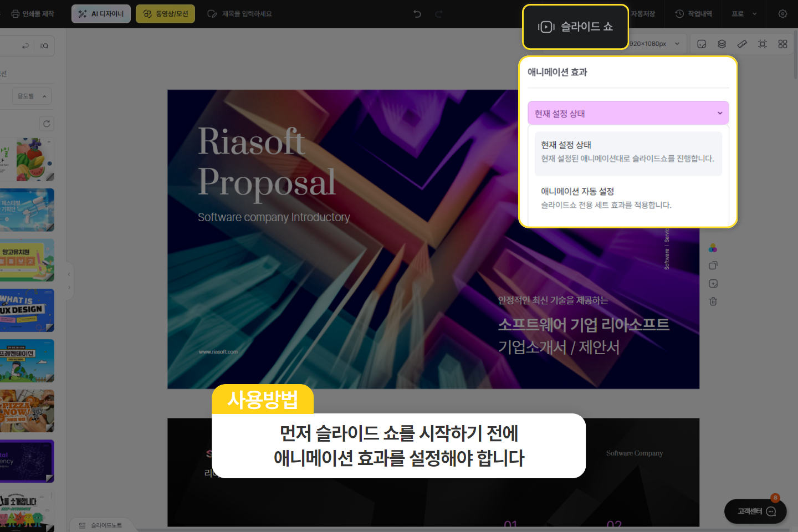Screen dimensions: 798x532
Task: Select the PIZZA NOW template thumbnail
Action: 27,411
